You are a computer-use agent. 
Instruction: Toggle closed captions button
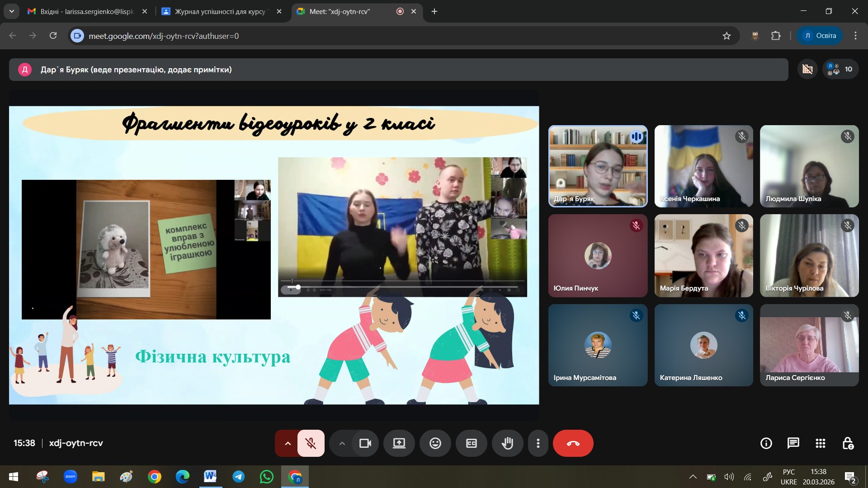pyautogui.click(x=471, y=443)
